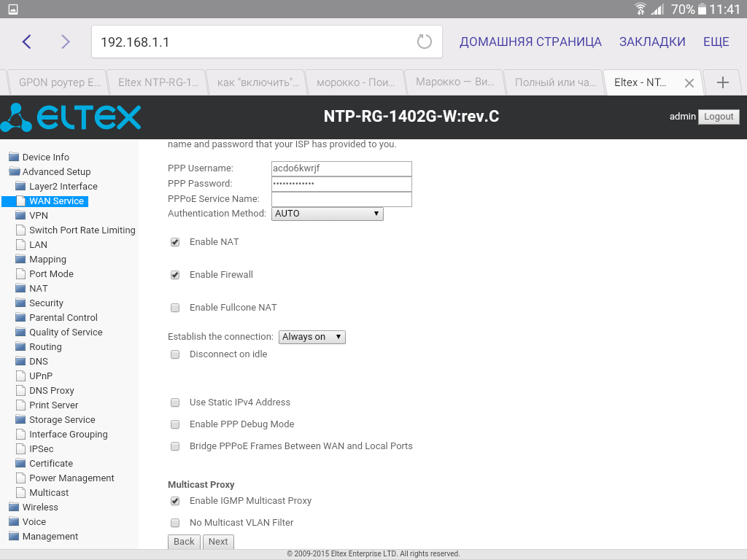The image size is (747, 560).
Task: Switch to Марокко — Ви tab
Action: click(454, 82)
